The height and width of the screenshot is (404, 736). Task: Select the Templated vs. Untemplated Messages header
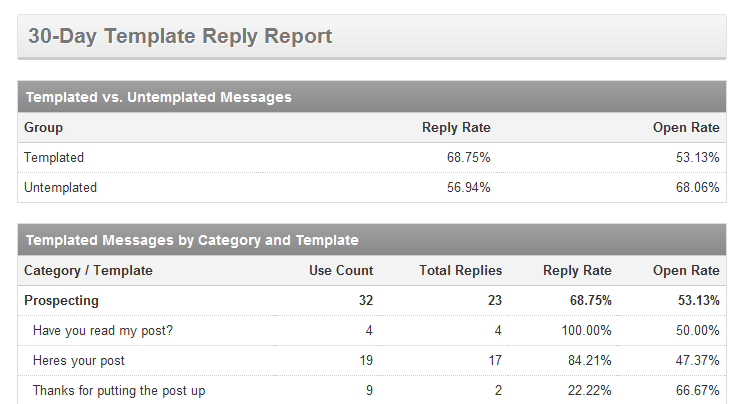tap(158, 97)
